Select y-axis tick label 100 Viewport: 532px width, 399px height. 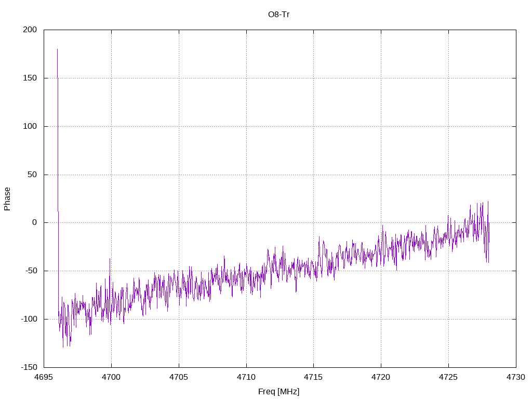[30, 126]
